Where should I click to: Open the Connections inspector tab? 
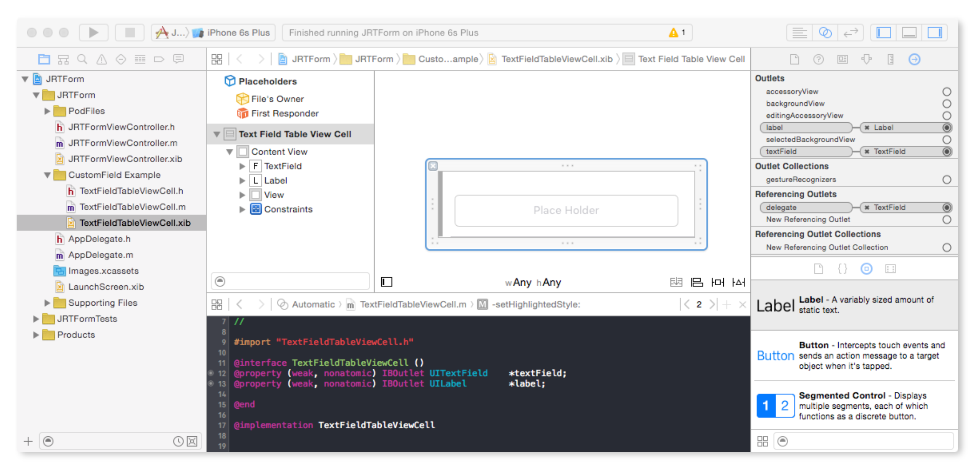[914, 59]
